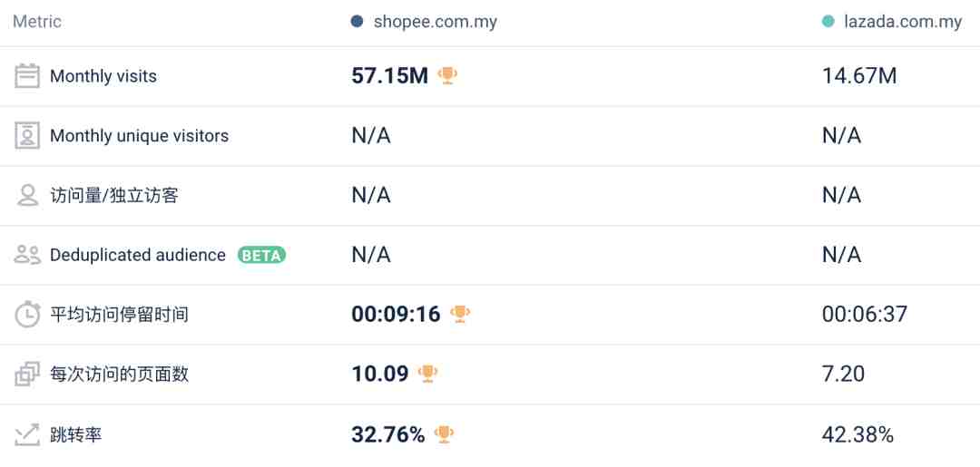The image size is (980, 467).
Task: Click the trophy icon next to 57.15M
Action: pos(446,75)
